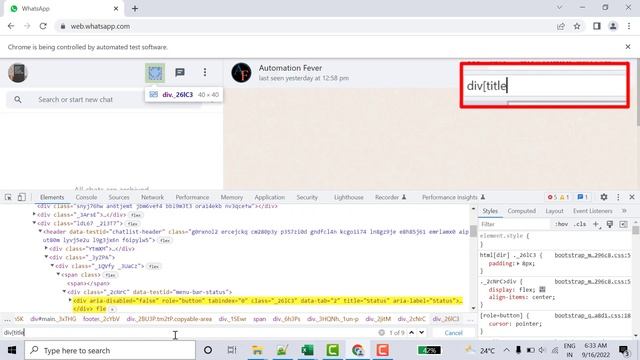The image size is (640, 360).
Task: Open the Network tab
Action: coord(152,197)
